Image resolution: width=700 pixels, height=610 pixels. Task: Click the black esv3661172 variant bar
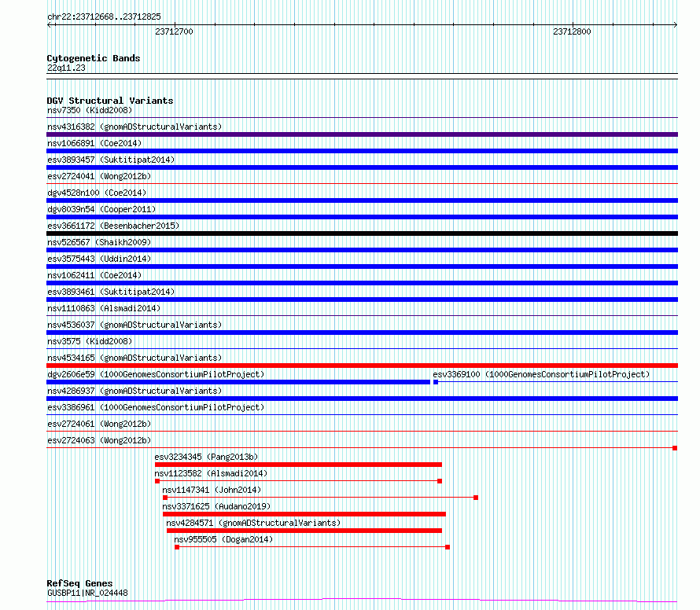click(362, 233)
